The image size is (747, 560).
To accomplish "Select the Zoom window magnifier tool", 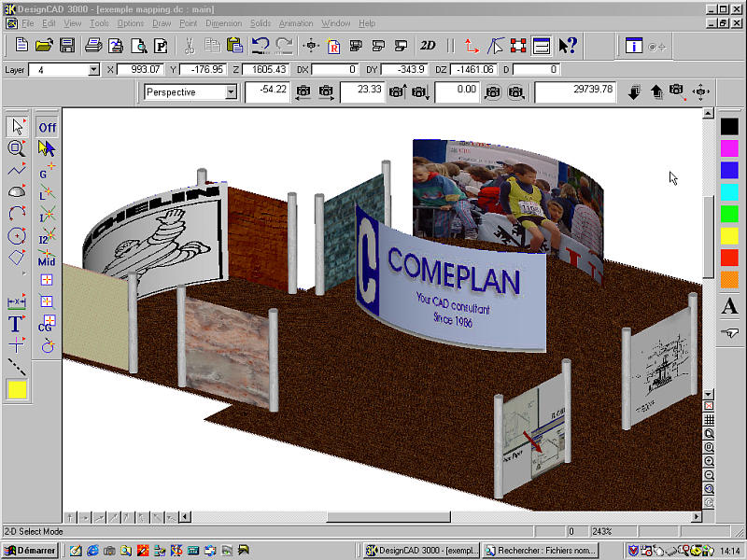I will click(x=17, y=148).
